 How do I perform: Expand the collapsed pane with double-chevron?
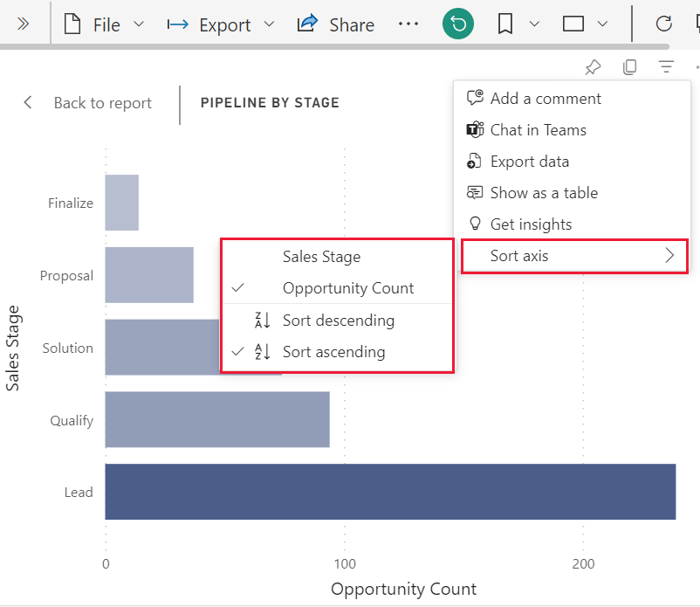point(23,24)
